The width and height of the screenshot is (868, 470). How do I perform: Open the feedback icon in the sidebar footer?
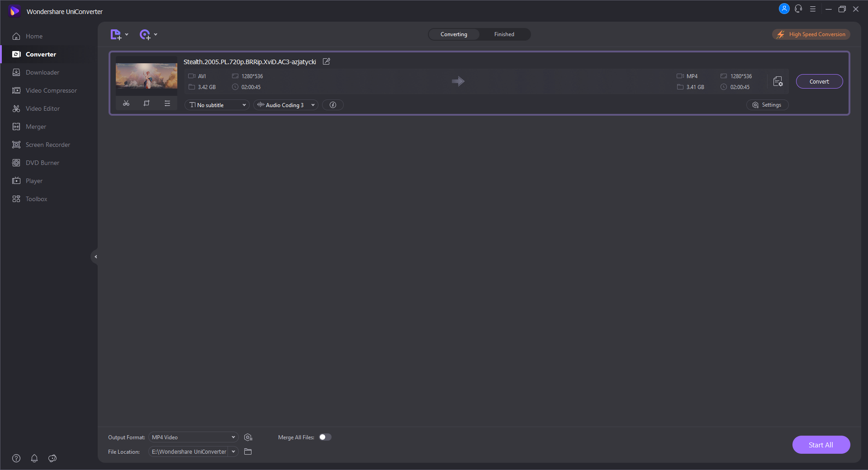(52, 458)
